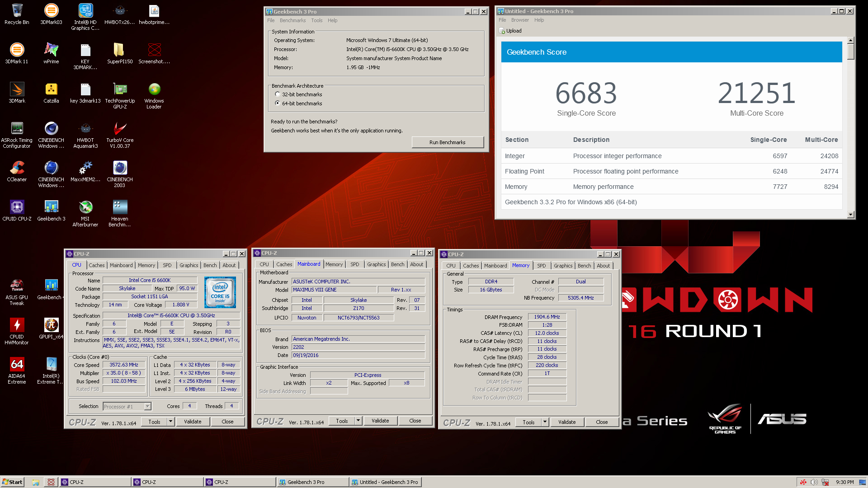Open the Explorer folder icon in taskbar
The height and width of the screenshot is (488, 868).
[36, 482]
